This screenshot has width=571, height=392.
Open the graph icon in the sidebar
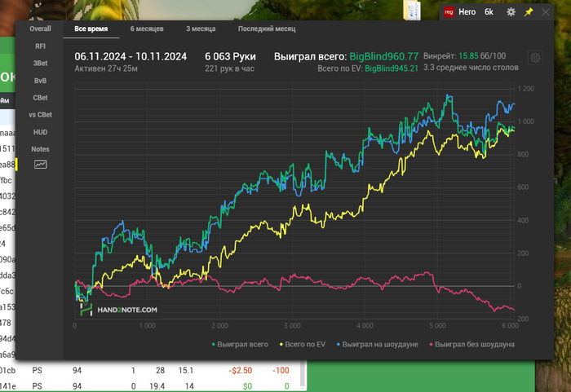(41, 165)
